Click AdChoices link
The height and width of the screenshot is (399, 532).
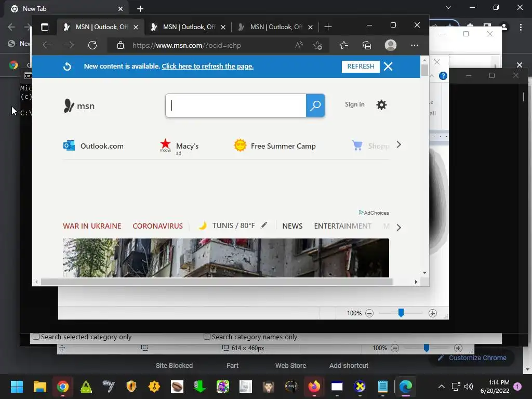374,212
